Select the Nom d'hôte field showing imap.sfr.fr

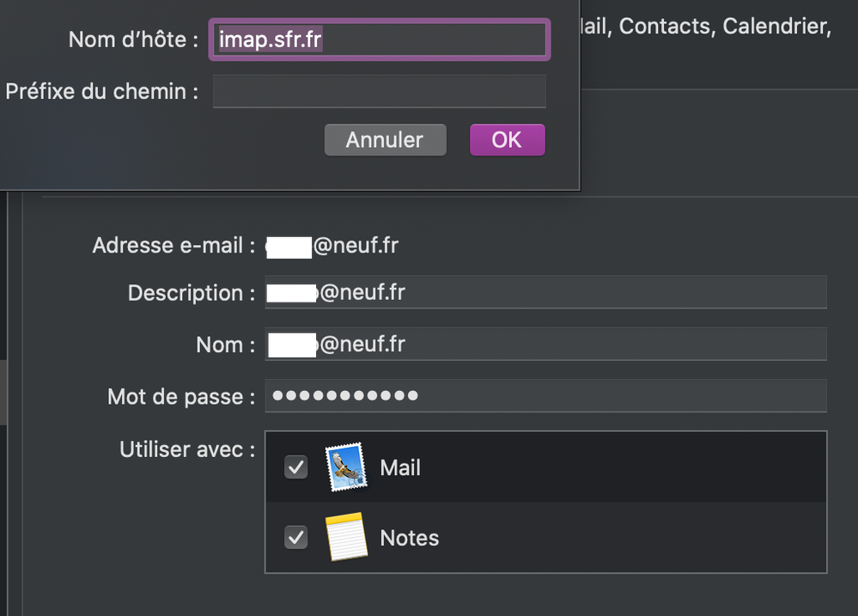pyautogui.click(x=379, y=39)
